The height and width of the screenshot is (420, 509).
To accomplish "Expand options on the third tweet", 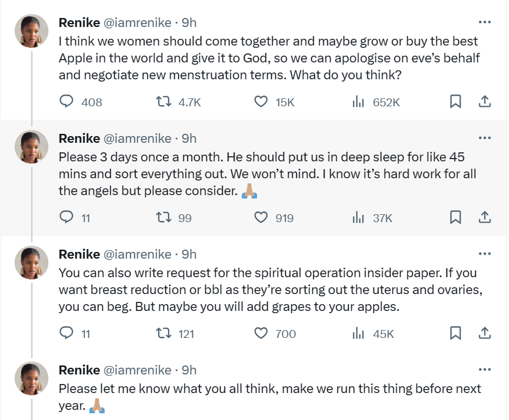I will tap(484, 254).
